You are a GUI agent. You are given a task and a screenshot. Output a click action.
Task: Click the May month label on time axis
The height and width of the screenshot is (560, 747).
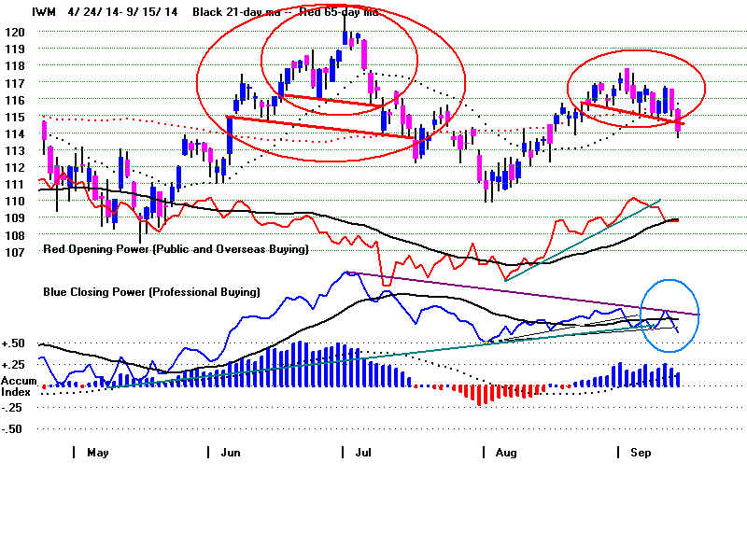tap(98, 453)
